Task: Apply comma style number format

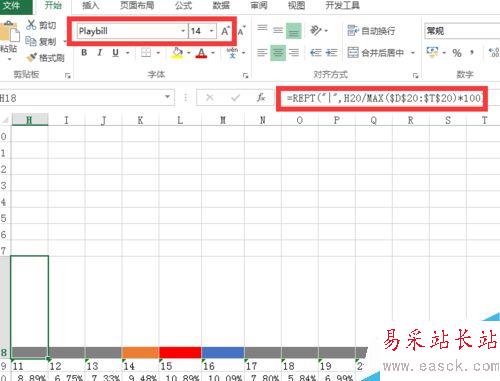Action: pos(472,53)
